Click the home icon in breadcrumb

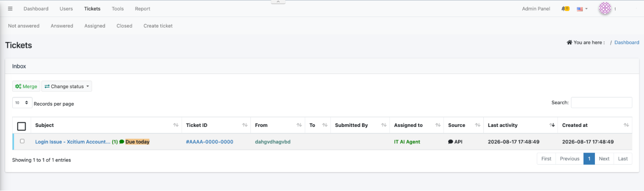point(569,42)
